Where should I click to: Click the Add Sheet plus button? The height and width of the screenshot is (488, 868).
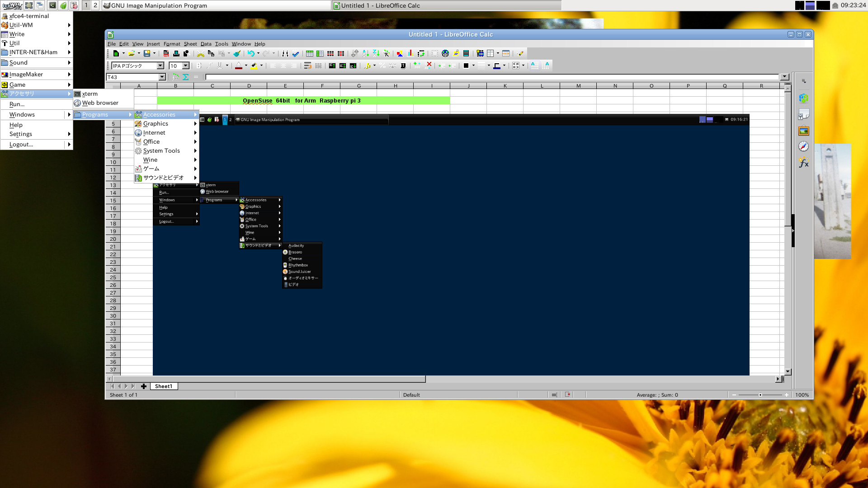click(144, 386)
